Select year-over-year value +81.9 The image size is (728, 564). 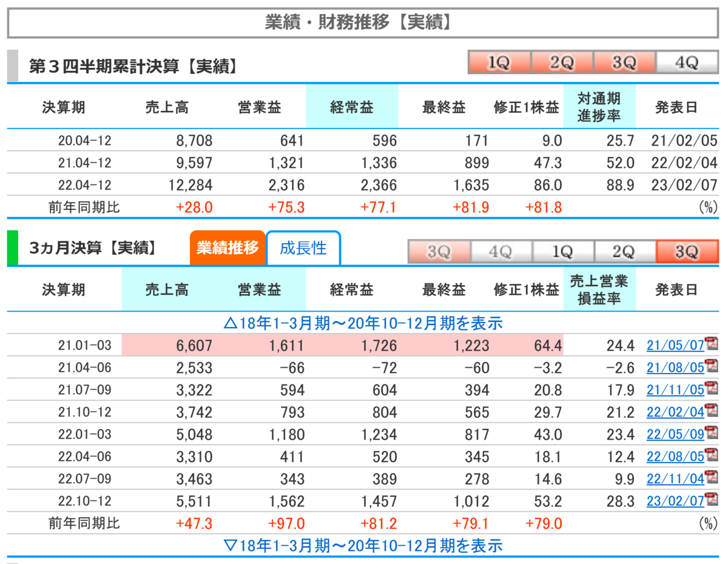(470, 207)
